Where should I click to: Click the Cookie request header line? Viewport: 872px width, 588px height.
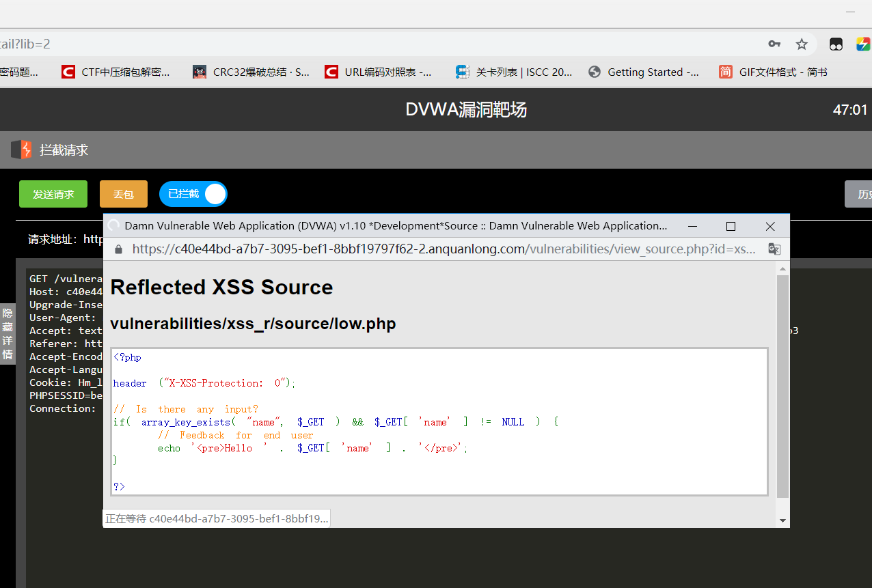pyautogui.click(x=66, y=382)
